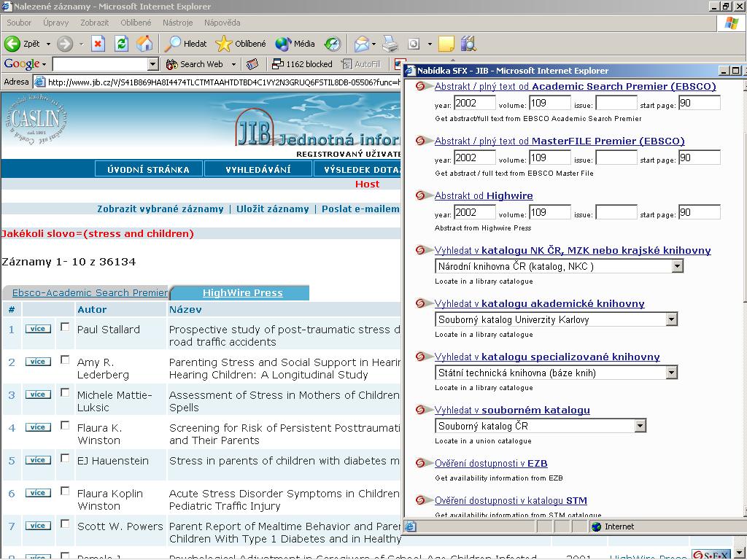Switch to the Ebsco-Academic Search Premier tab
The height and width of the screenshot is (560, 747).
point(90,293)
